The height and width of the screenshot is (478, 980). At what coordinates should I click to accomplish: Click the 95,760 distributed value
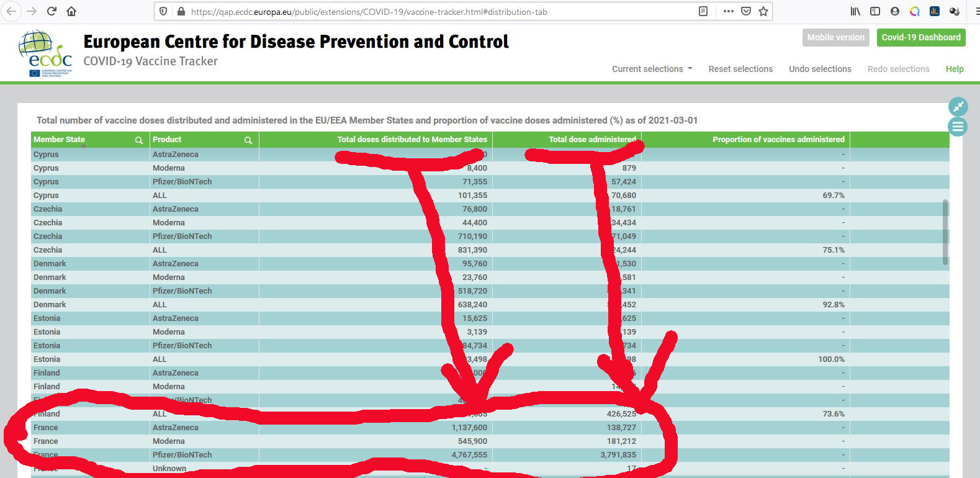click(x=475, y=264)
